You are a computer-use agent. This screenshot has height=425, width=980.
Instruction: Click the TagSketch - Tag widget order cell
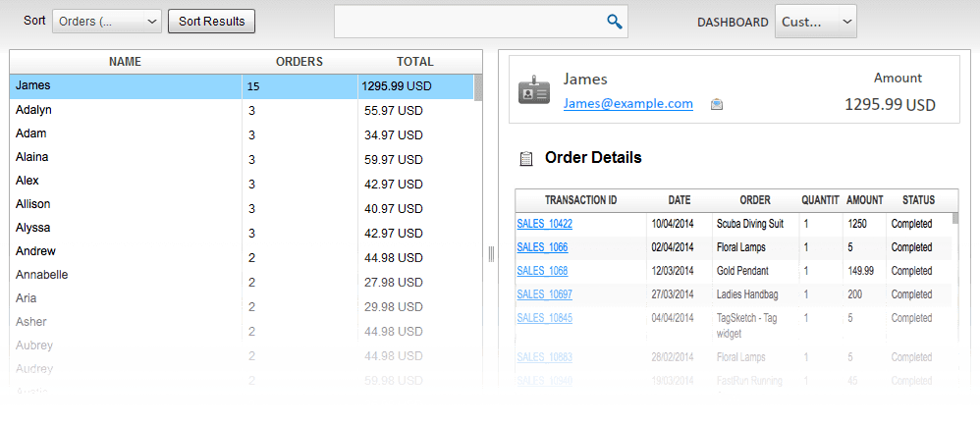tap(746, 326)
